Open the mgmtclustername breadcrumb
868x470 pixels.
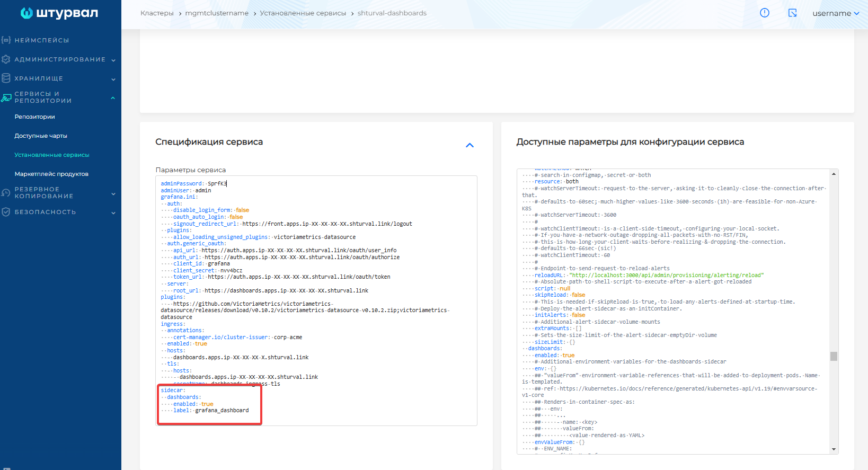217,13
